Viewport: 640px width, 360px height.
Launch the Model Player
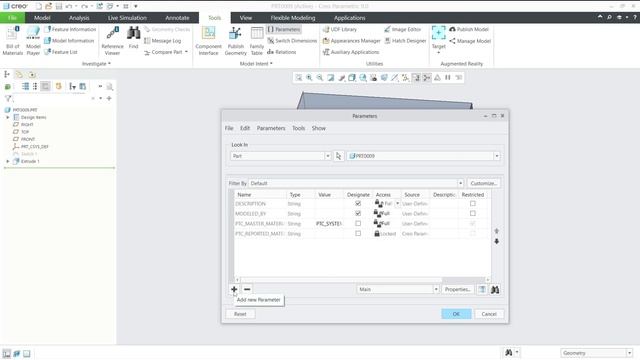coord(33,40)
